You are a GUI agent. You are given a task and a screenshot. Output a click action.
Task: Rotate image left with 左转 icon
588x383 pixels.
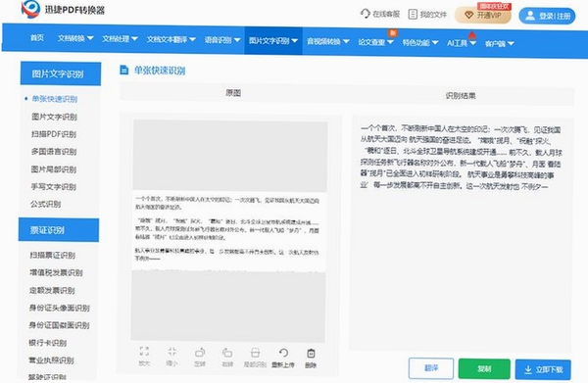click(200, 357)
